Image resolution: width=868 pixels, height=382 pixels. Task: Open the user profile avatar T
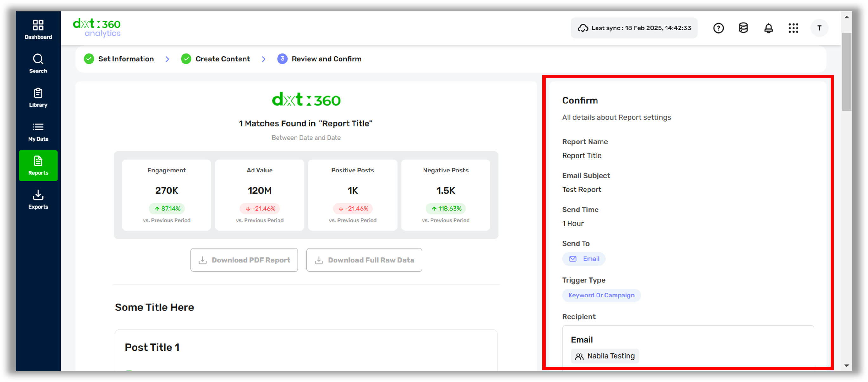tap(819, 28)
